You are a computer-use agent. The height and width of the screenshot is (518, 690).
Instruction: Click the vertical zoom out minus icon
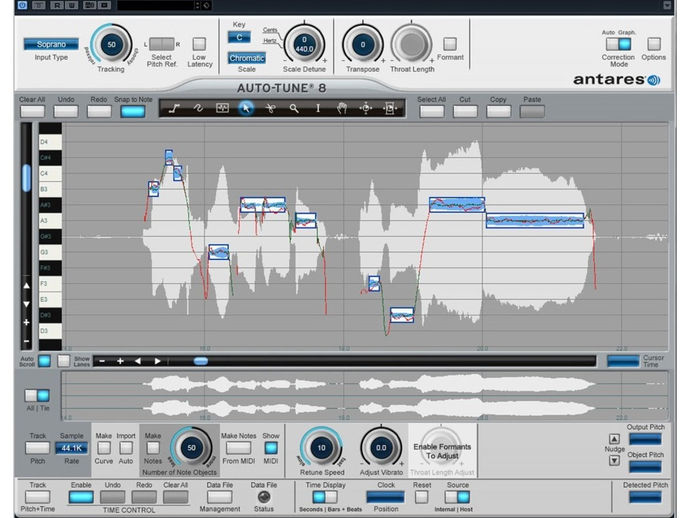coord(27,341)
